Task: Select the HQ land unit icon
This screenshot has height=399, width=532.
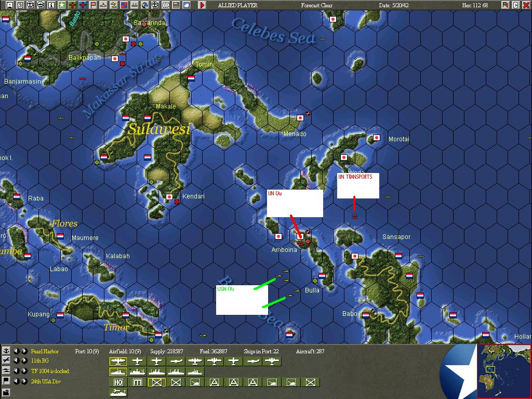Action: coord(118,382)
